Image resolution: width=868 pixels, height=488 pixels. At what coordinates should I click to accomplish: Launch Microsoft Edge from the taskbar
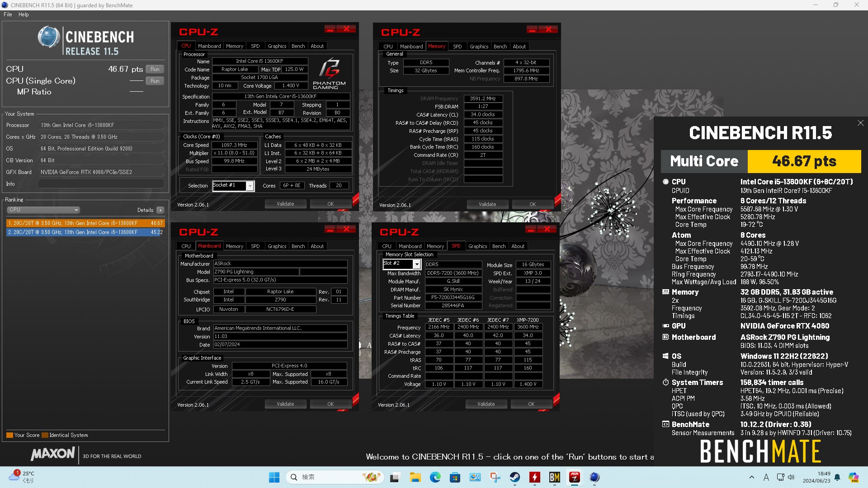(x=435, y=477)
